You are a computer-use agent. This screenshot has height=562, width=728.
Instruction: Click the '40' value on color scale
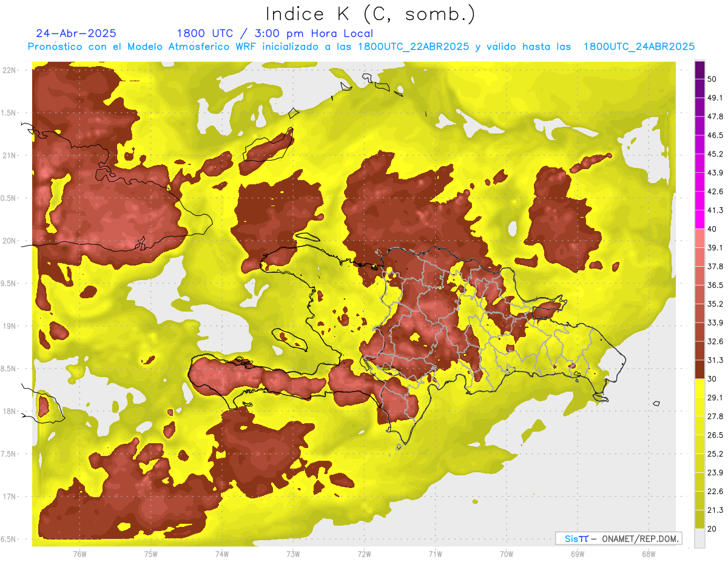tap(713, 229)
